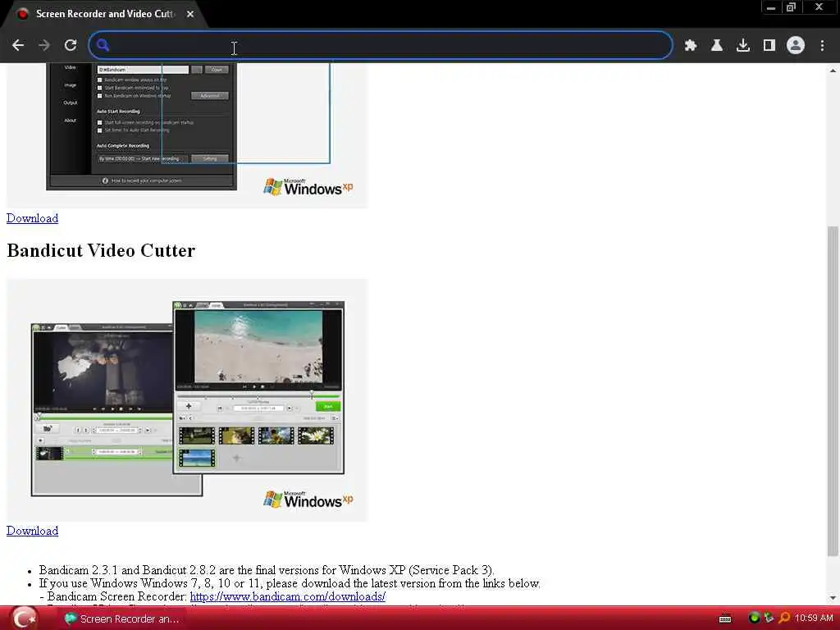The image size is (840, 630).
Task: Click the Download link below the Bandicam screenshot
Action: tap(32, 218)
